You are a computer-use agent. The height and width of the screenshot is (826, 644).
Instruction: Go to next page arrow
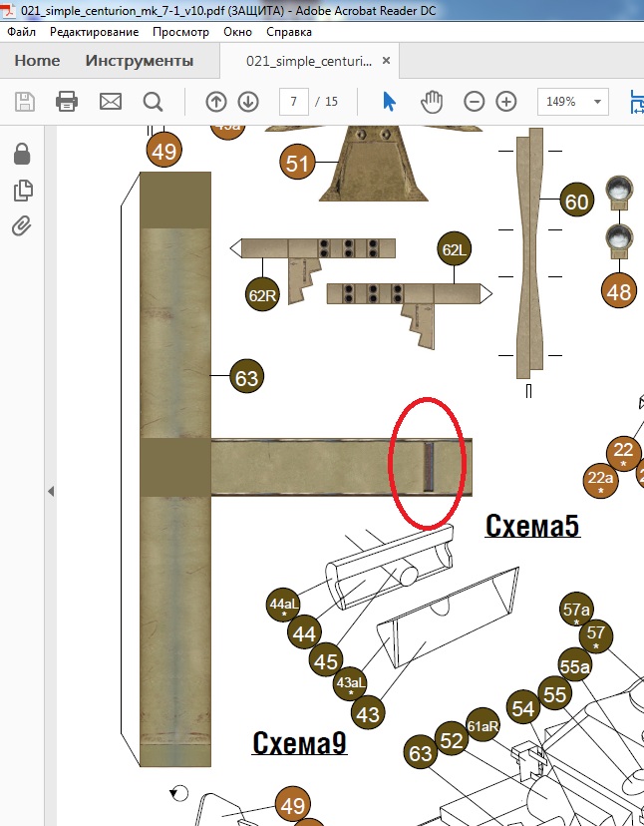pyautogui.click(x=248, y=101)
